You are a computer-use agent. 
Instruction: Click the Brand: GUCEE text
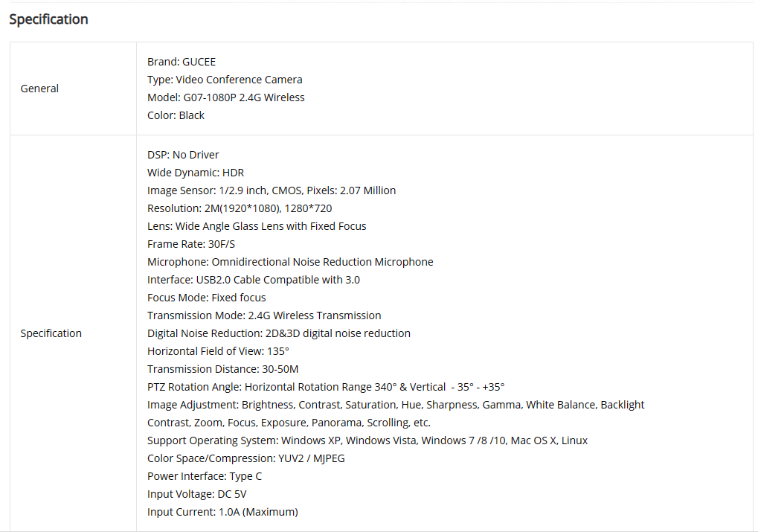pyautogui.click(x=182, y=62)
